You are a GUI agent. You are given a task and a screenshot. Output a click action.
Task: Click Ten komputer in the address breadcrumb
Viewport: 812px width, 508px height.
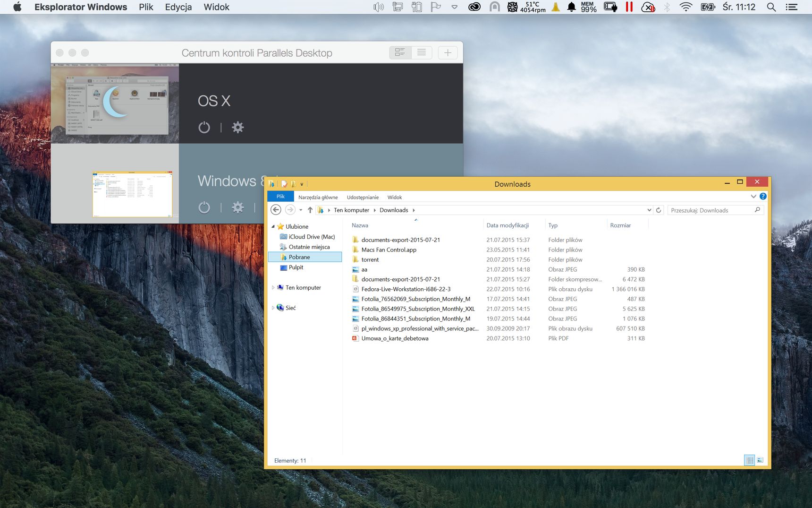point(351,210)
